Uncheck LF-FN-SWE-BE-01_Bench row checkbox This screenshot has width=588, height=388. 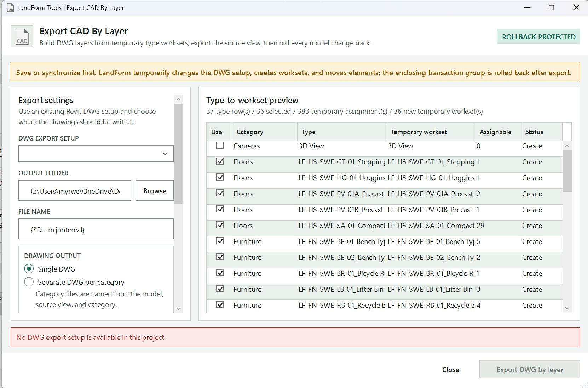[x=220, y=241]
